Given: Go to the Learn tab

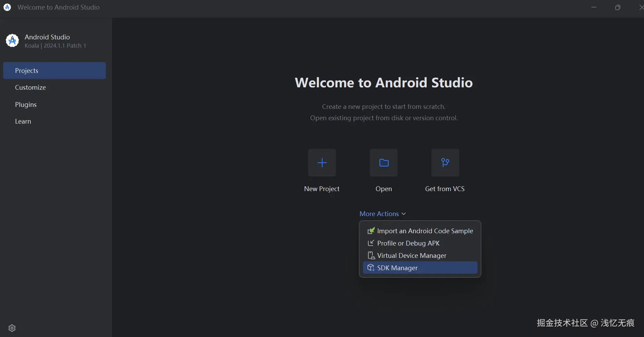Looking at the screenshot, I should (54, 121).
